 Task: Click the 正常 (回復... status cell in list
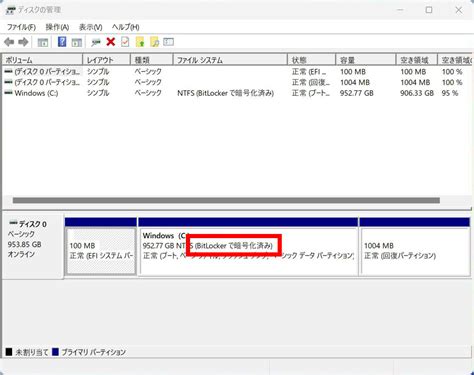point(311,82)
